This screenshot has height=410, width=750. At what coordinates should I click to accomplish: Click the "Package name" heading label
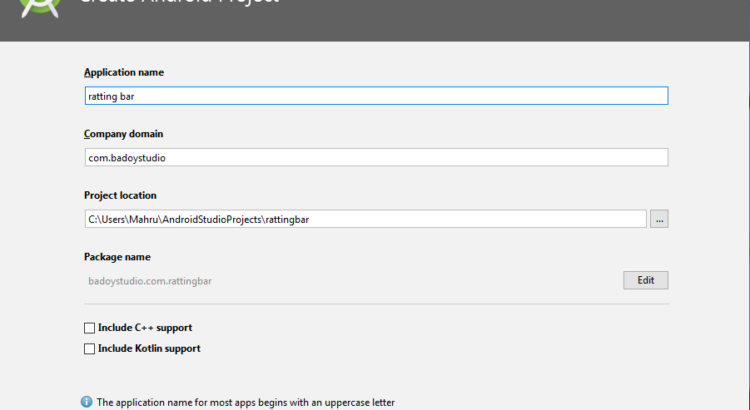[117, 257]
